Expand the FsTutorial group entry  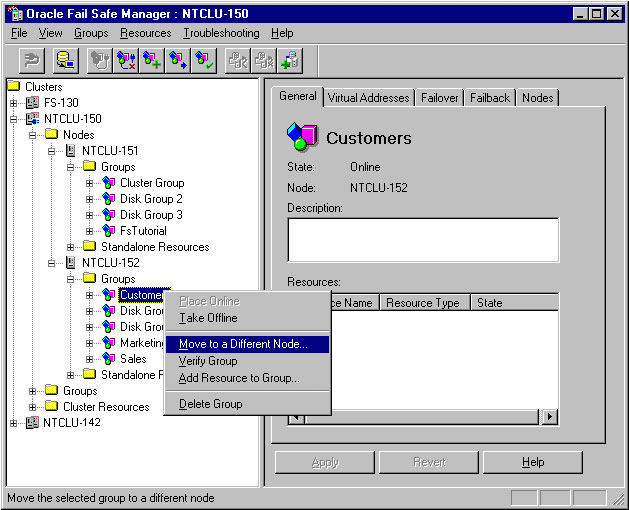pos(89,231)
